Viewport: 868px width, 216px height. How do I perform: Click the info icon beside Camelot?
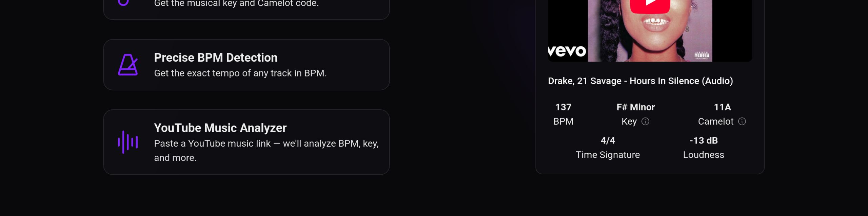[742, 122]
